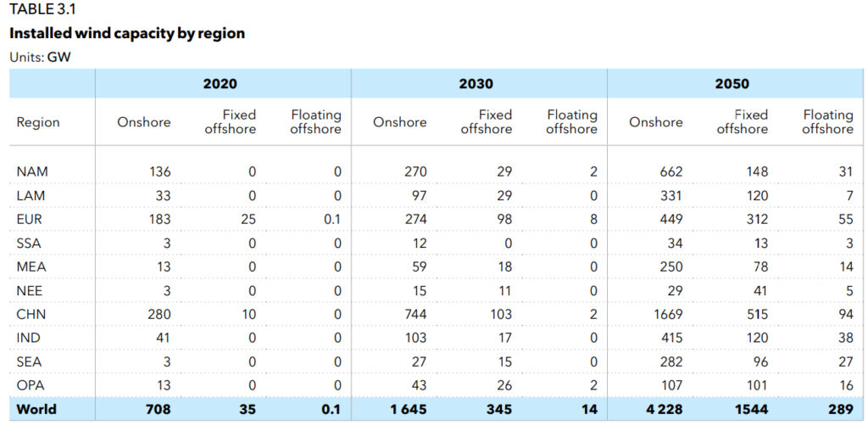The width and height of the screenshot is (868, 426).
Task: Click the 'Units: GW' text
Action: pos(40,57)
